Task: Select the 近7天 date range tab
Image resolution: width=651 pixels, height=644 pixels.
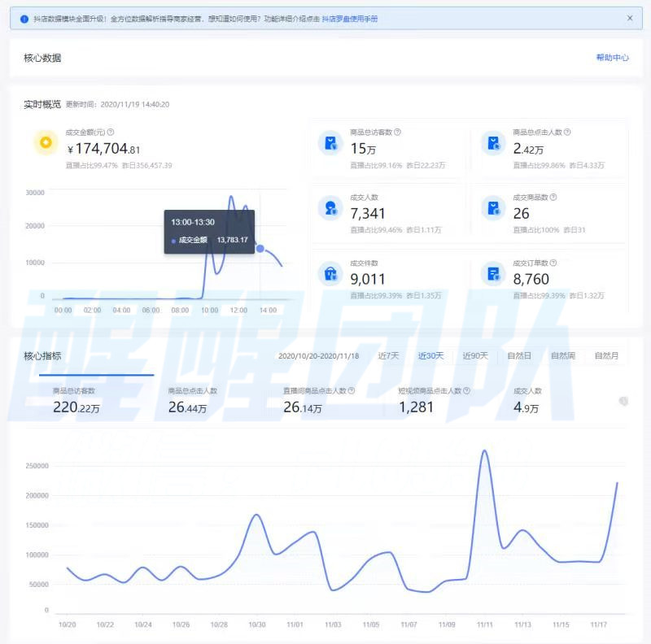Action: [x=388, y=355]
